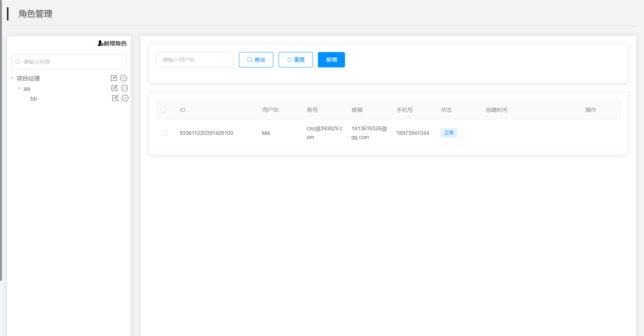Focus the 请输入用户名 username field
The image size is (644, 336).
pos(195,60)
